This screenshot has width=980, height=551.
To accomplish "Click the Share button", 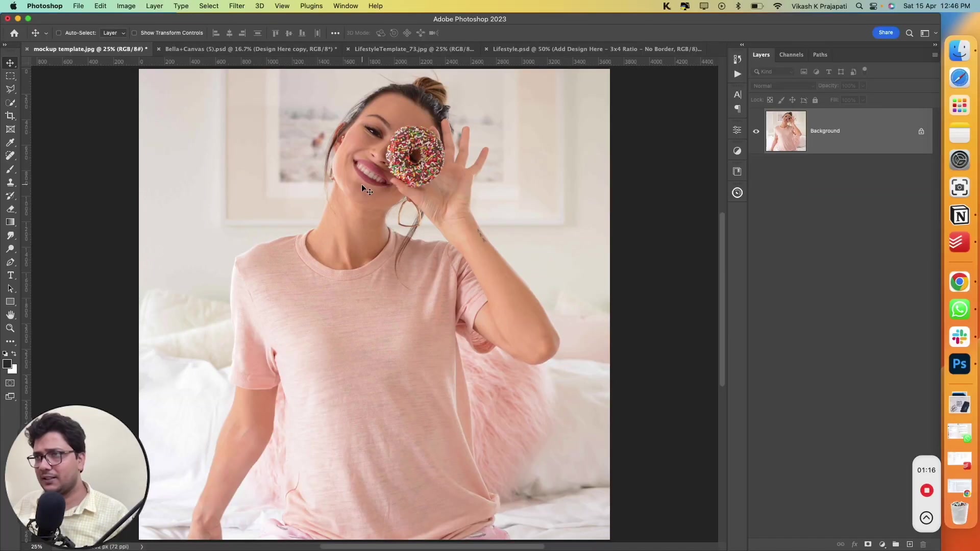I will tap(886, 32).
